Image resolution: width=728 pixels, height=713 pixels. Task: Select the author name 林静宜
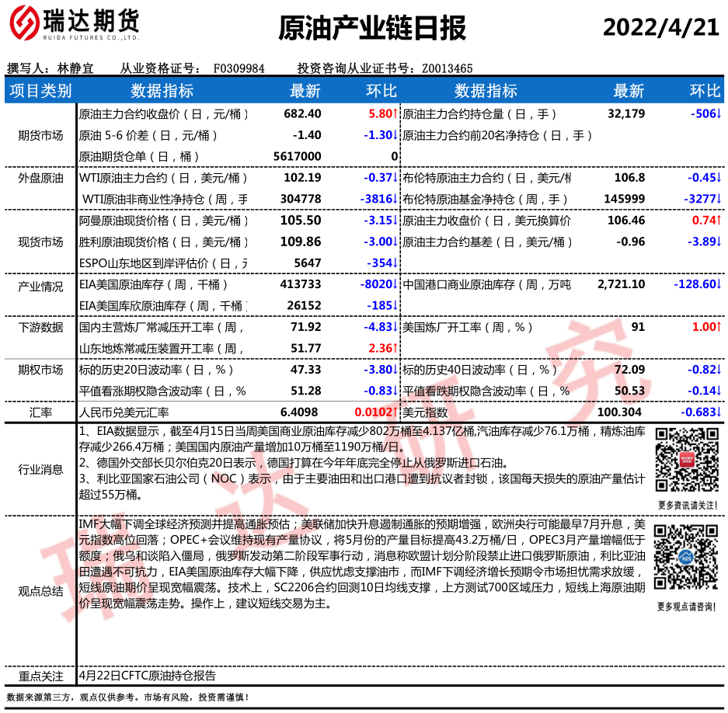point(75,68)
